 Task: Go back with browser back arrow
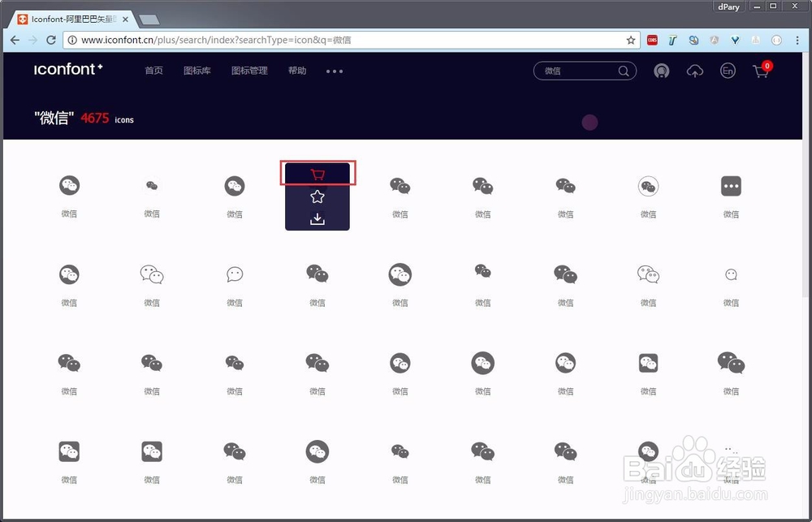(x=15, y=40)
